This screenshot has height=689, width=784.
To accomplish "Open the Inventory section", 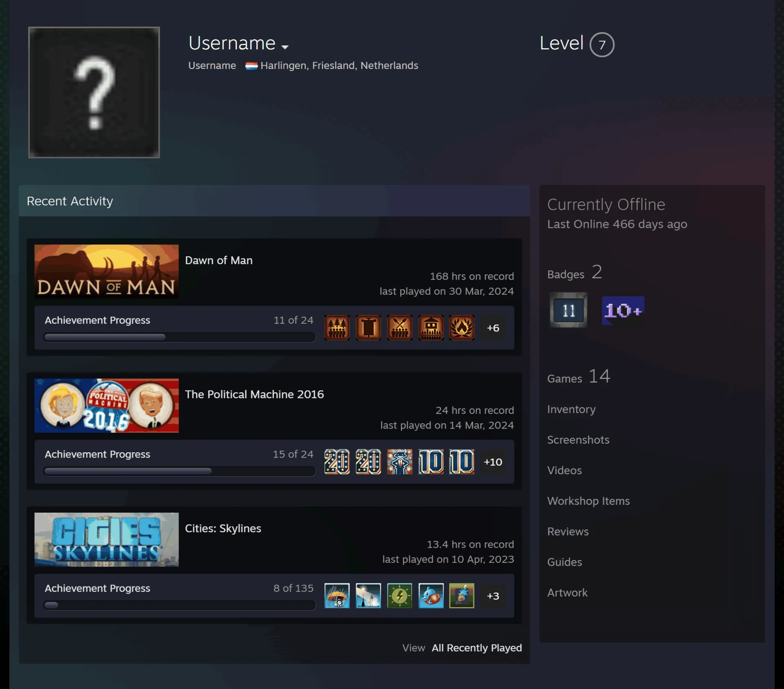I will pyautogui.click(x=571, y=409).
